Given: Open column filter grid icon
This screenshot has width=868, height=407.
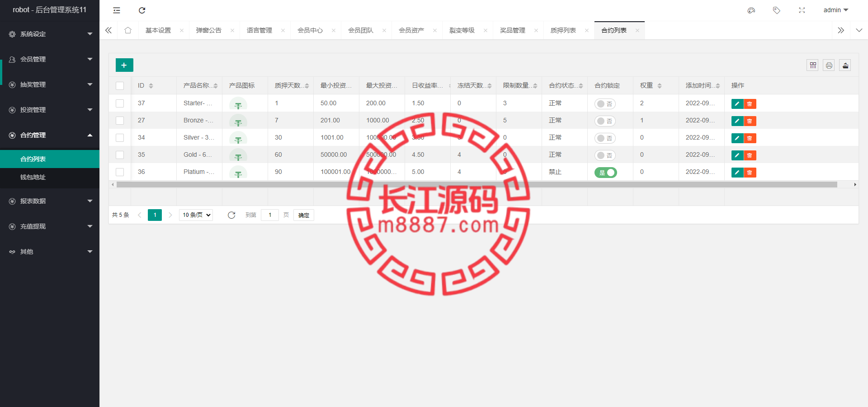Looking at the screenshot, I should click(x=813, y=65).
